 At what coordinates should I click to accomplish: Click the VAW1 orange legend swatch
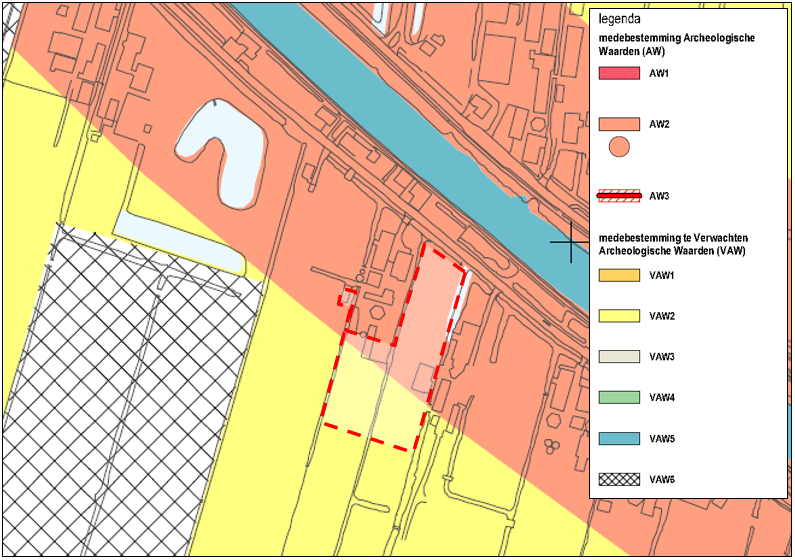[619, 276]
